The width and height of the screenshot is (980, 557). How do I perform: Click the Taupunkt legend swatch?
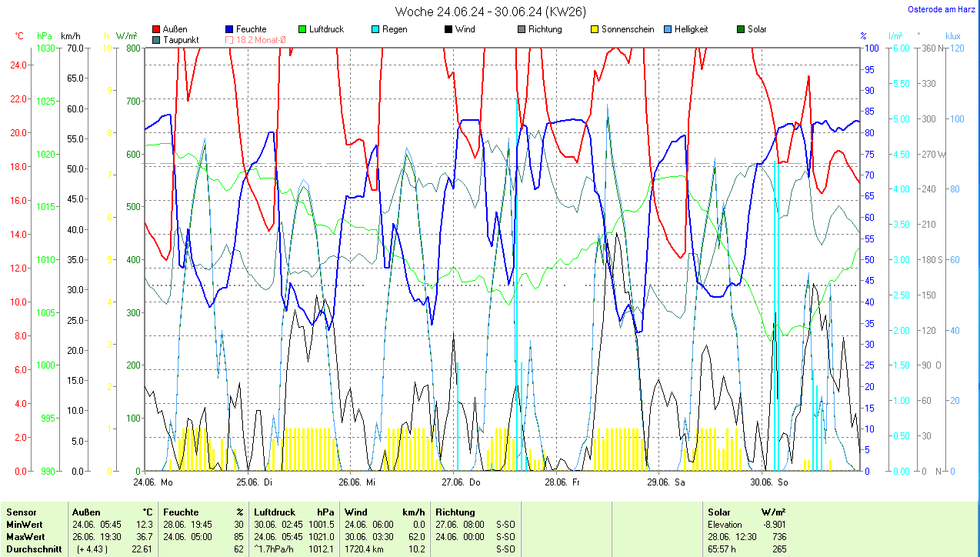click(x=157, y=39)
